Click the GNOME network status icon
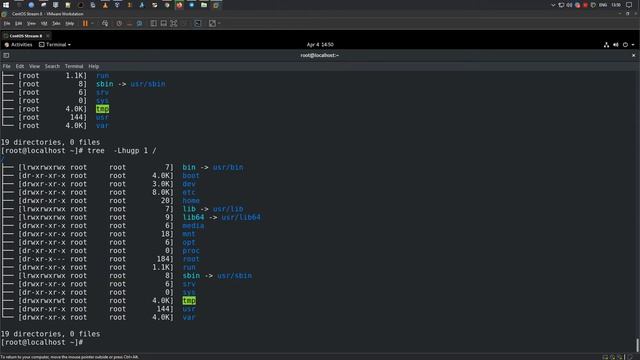The image size is (640, 360). click(607, 44)
